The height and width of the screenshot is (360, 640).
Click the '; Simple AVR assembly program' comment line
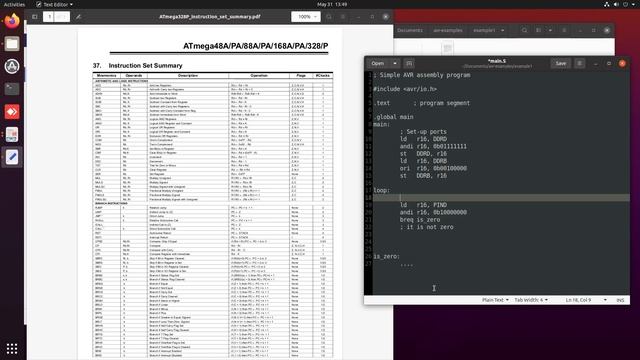click(x=422, y=75)
